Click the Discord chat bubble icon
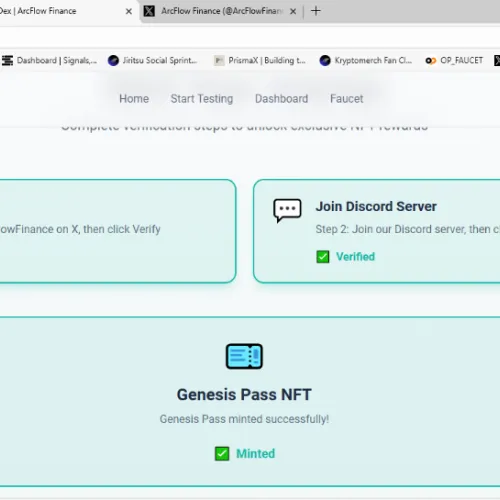500x500 pixels. tap(287, 211)
